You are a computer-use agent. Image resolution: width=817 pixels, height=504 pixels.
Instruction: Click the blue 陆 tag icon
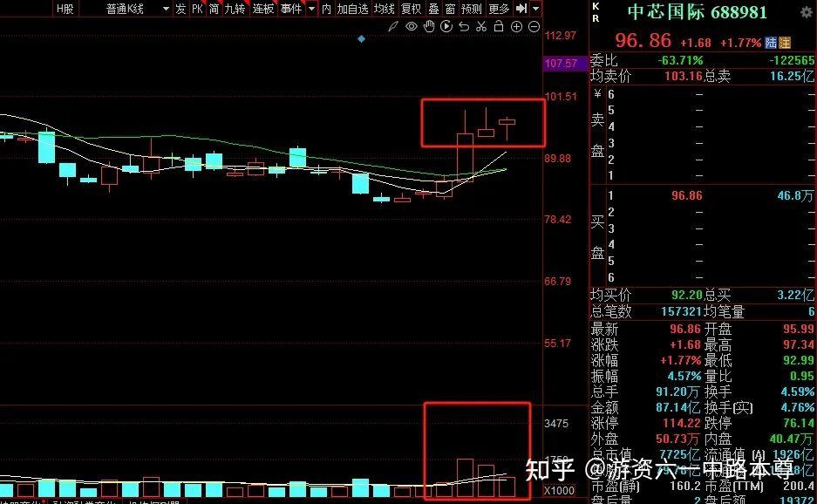coord(771,43)
